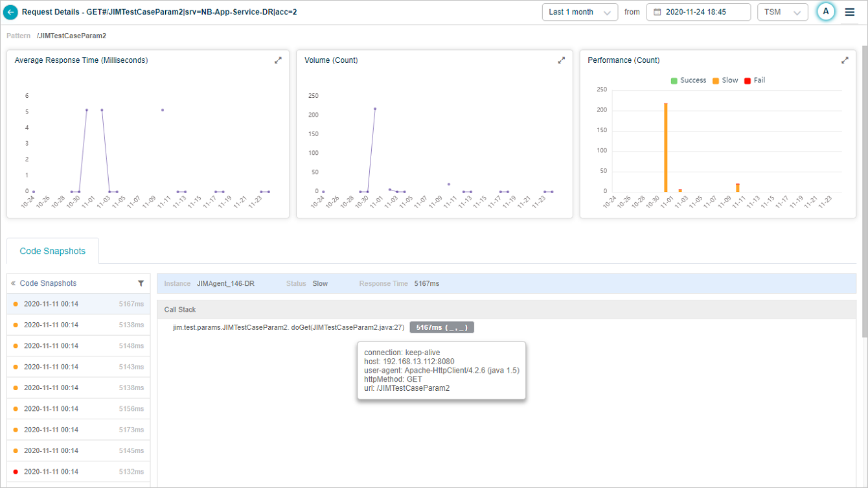Click calendar icon in date field
Screen dimensions: 868x488
coord(657,12)
